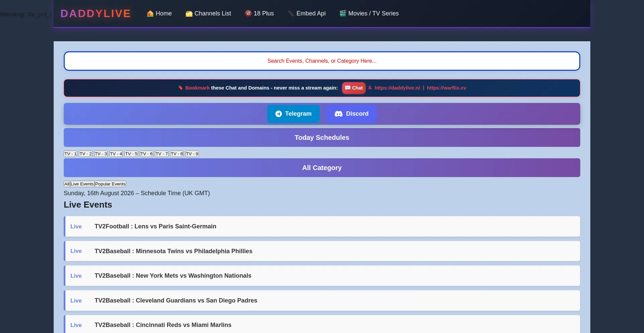Click the Live label on the Lens row

click(x=76, y=226)
